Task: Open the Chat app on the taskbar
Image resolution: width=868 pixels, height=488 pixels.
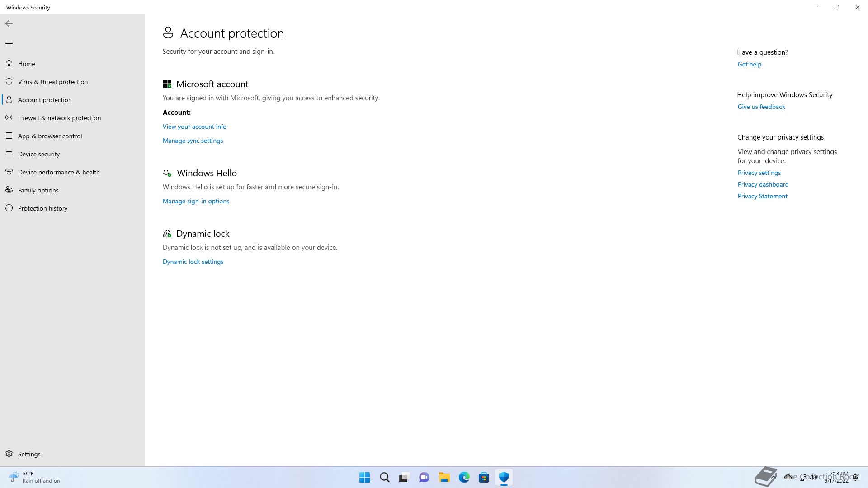Action: (424, 477)
